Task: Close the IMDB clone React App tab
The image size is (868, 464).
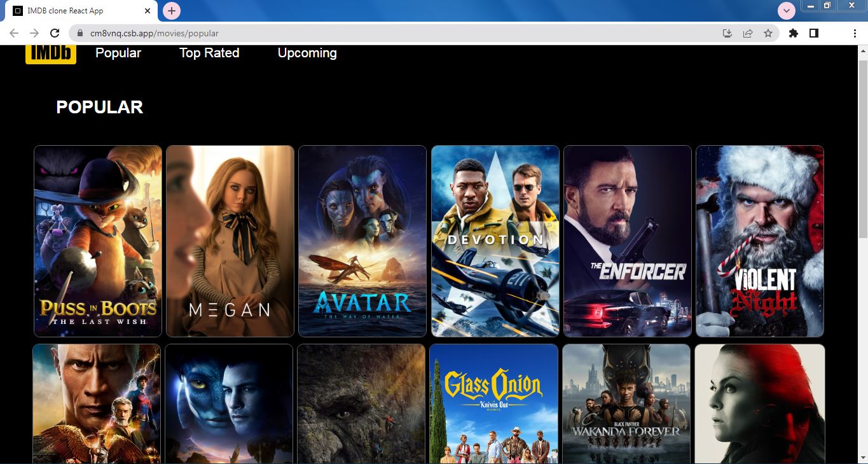Action: [148, 11]
